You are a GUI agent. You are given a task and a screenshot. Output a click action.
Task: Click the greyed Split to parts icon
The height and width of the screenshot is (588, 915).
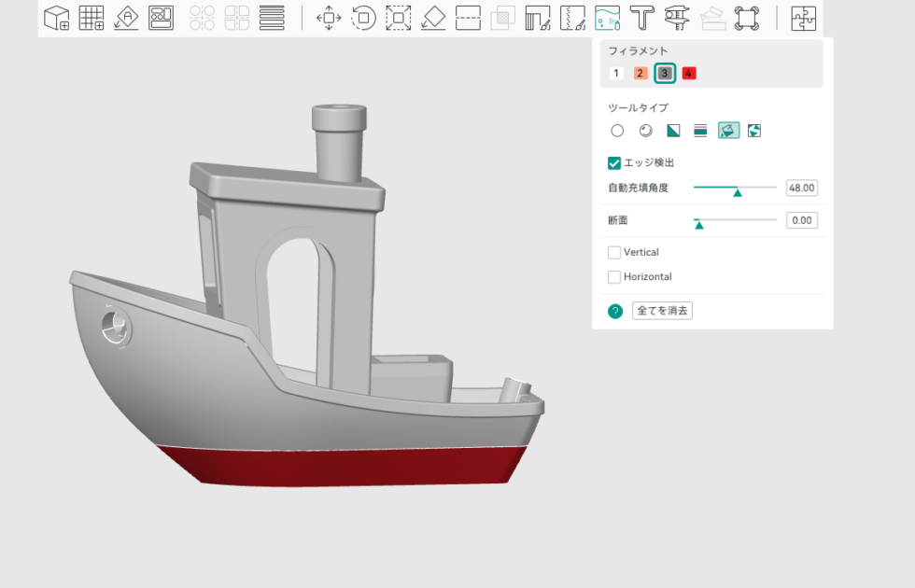click(x=237, y=18)
